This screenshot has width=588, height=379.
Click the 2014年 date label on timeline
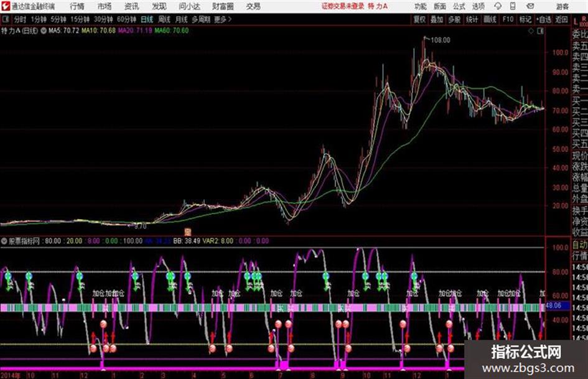[x=10, y=375]
